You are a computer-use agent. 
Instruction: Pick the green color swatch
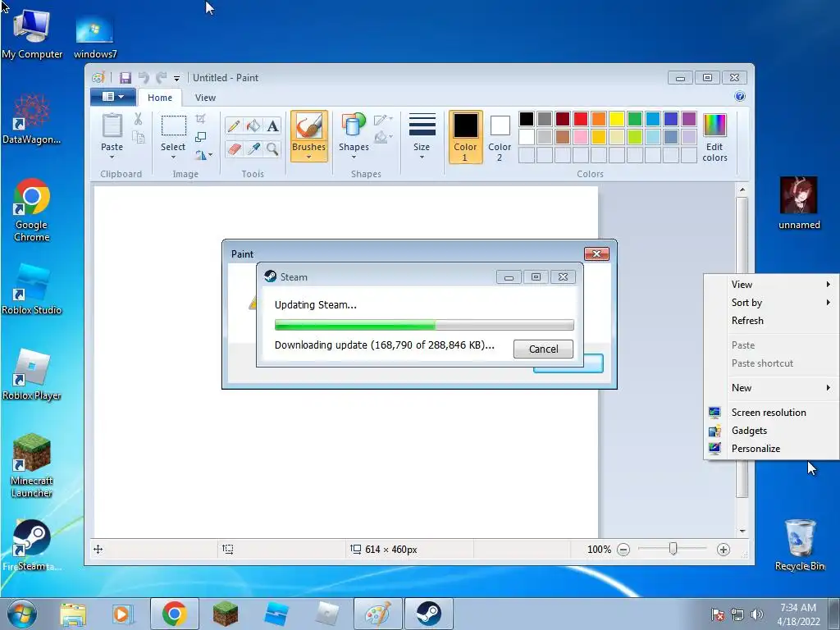coord(635,119)
